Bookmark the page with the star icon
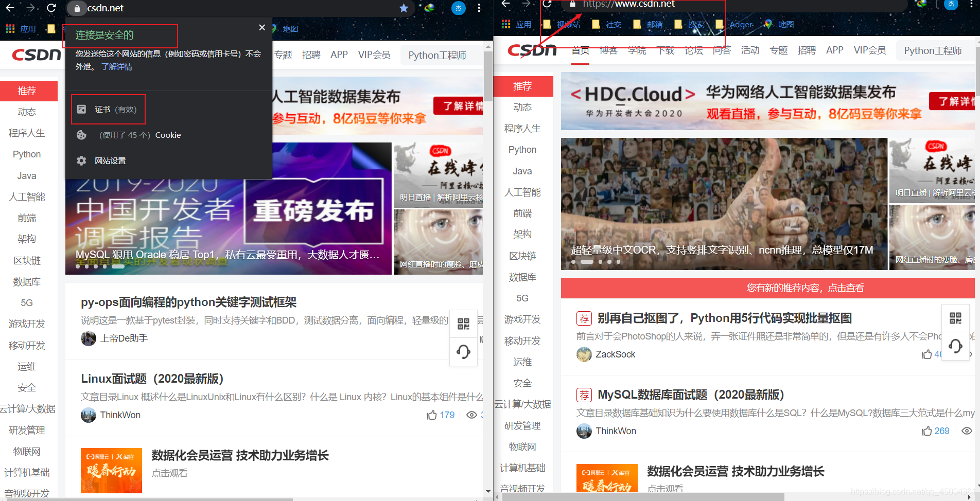The height and width of the screenshot is (501, 980). click(404, 8)
